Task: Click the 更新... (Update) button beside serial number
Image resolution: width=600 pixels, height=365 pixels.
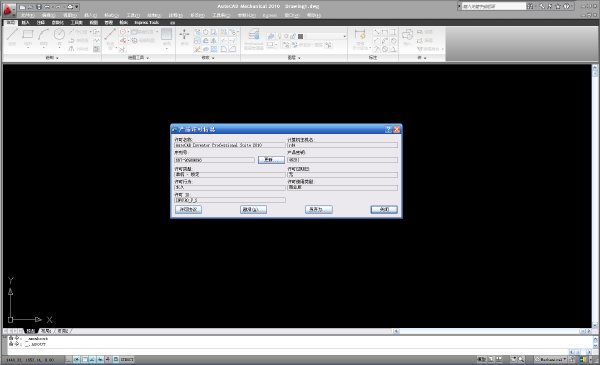Action: [x=271, y=160]
